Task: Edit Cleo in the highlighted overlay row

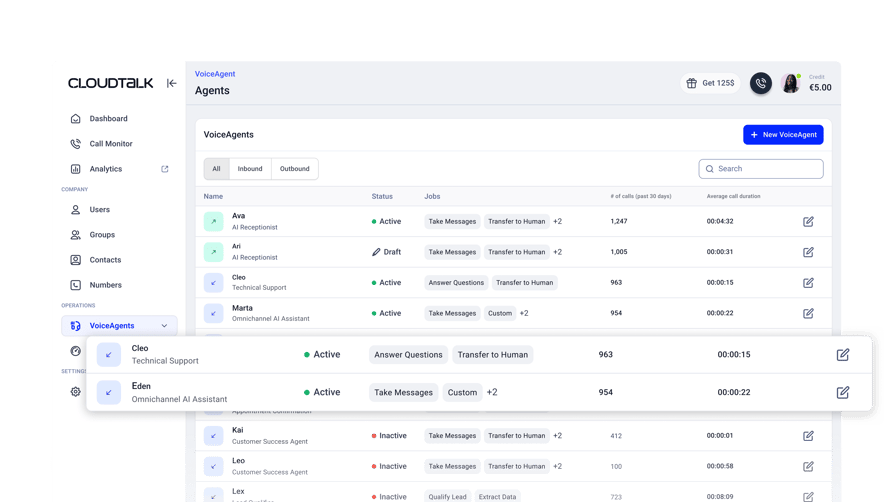Action: coord(843,355)
